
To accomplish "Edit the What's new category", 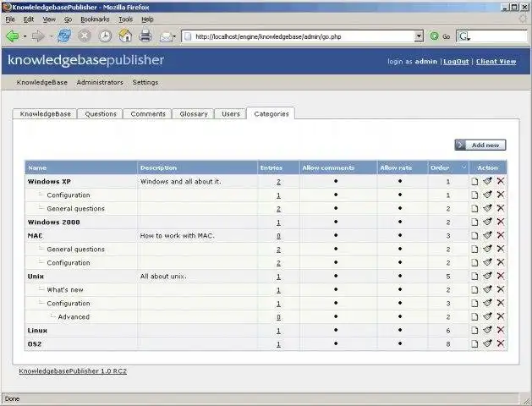I will coord(487,289).
